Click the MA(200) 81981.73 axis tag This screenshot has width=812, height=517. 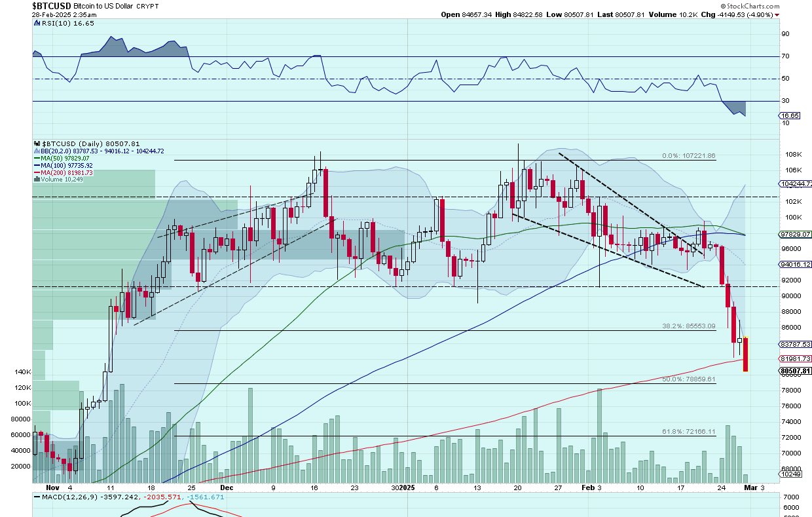coord(795,358)
